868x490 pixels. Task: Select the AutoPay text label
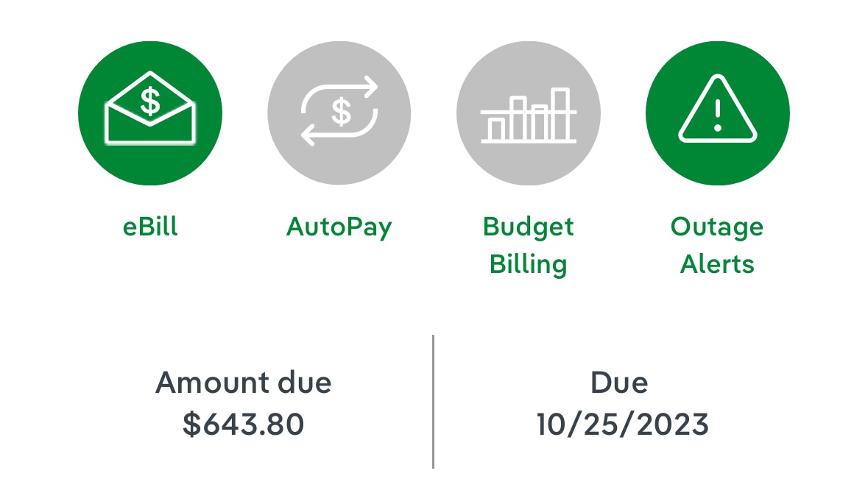coord(339,227)
